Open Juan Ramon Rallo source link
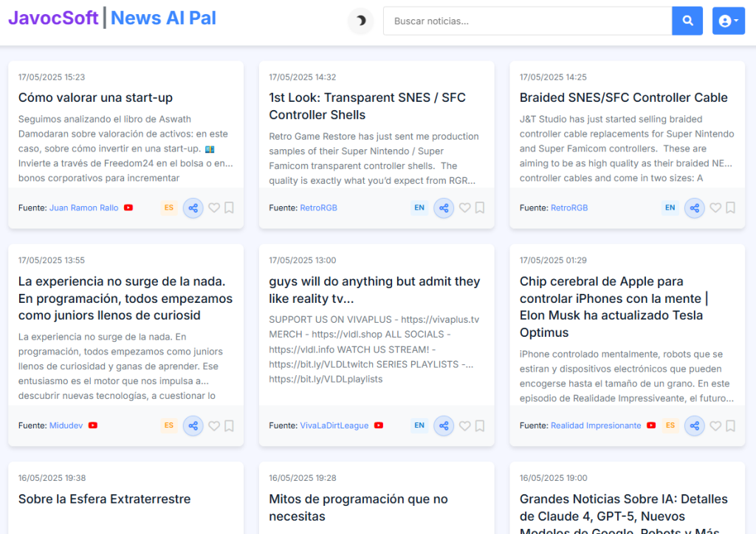 [x=84, y=208]
